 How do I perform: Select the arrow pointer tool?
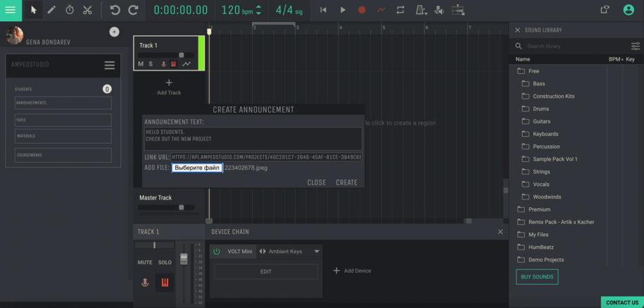(34, 11)
